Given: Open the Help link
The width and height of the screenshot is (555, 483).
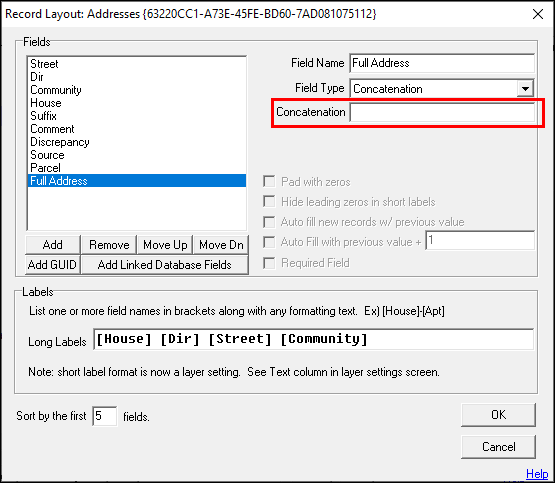Looking at the screenshot, I should click(537, 473).
